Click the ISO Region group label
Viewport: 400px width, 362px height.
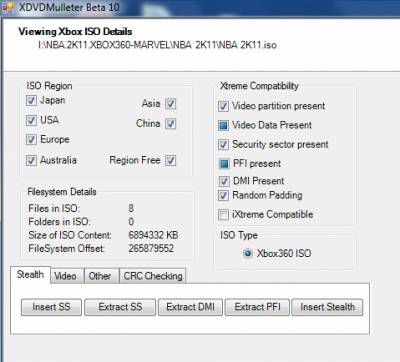pyautogui.click(x=49, y=86)
